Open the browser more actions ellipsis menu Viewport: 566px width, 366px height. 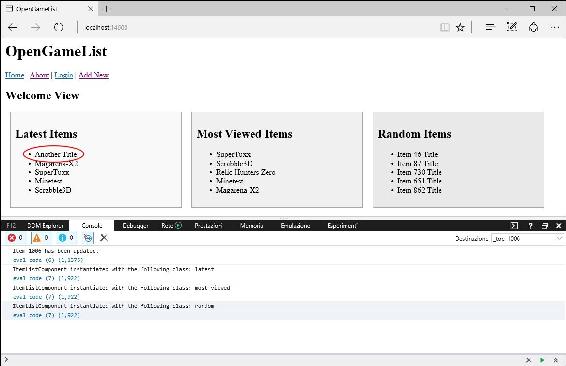click(x=555, y=27)
